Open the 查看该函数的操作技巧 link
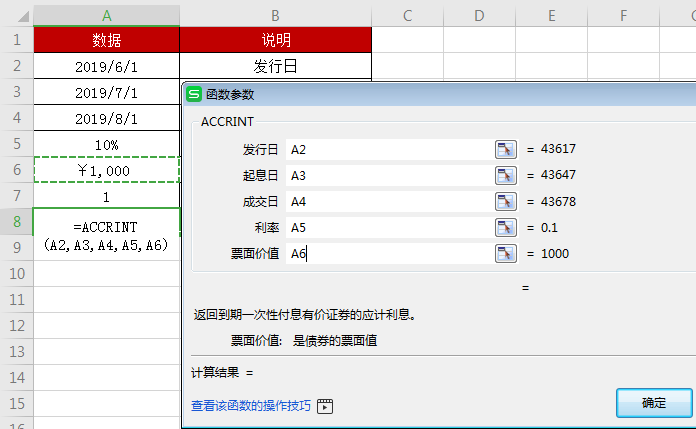Viewport: 696px width, 429px height. [251, 407]
